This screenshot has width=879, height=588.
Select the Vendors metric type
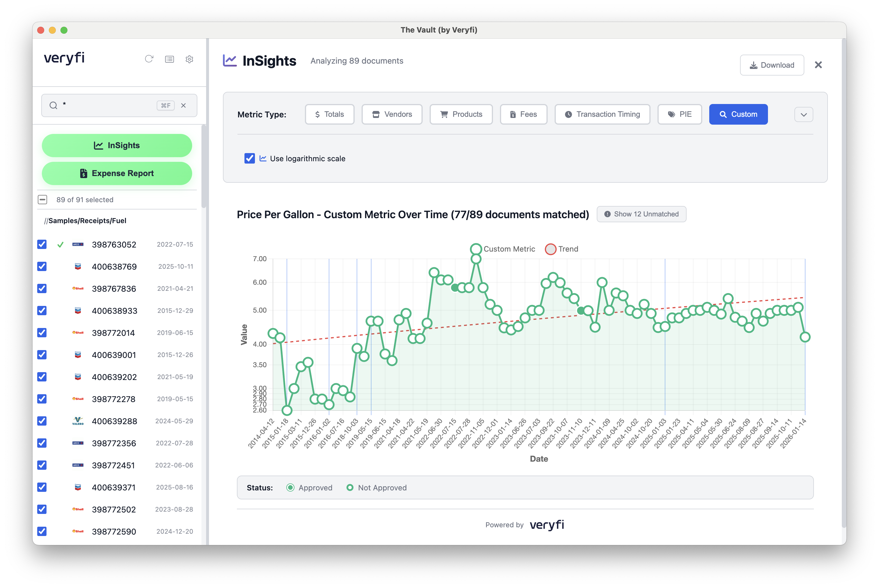pyautogui.click(x=392, y=114)
